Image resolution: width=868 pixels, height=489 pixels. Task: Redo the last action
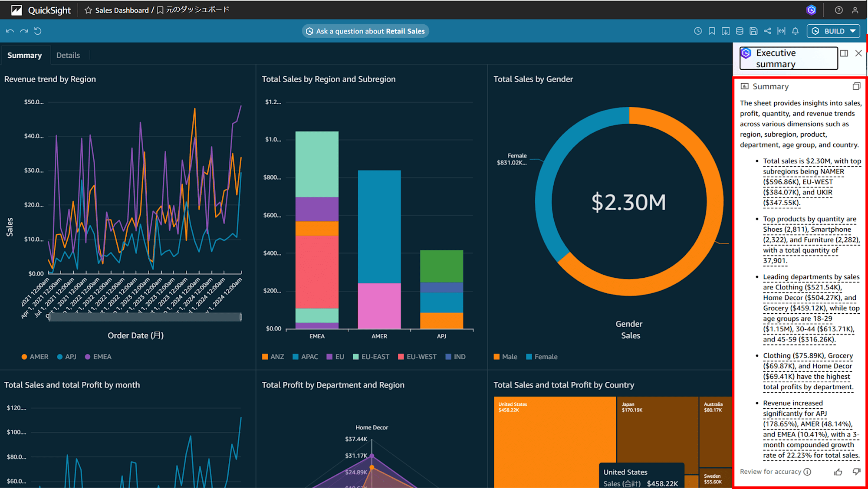24,31
